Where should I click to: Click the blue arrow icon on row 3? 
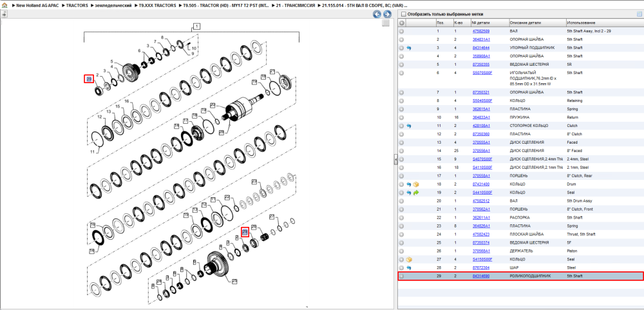409,48
